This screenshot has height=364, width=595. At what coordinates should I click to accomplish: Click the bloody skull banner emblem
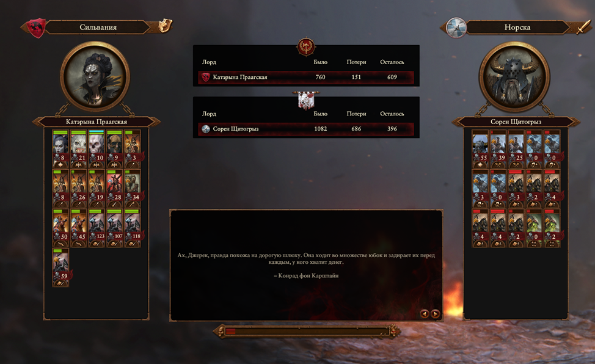306,101
